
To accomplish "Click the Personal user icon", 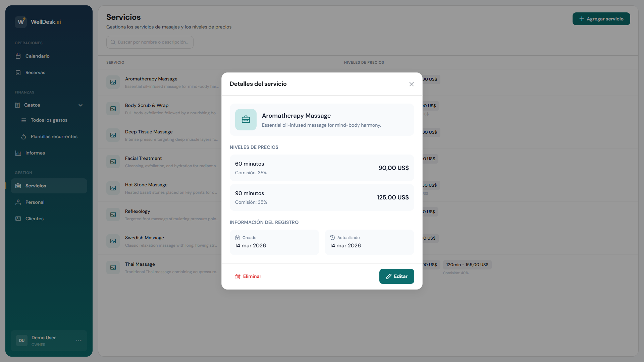I will point(18,202).
